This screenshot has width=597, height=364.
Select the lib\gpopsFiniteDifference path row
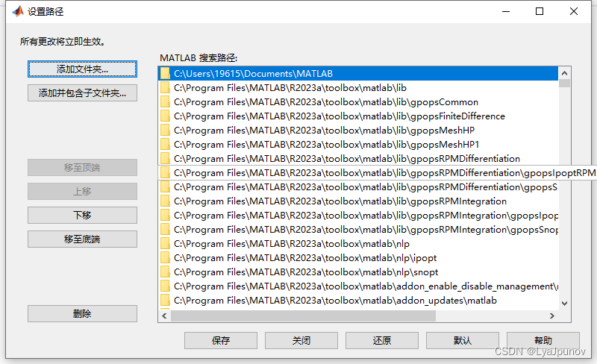pos(358,116)
